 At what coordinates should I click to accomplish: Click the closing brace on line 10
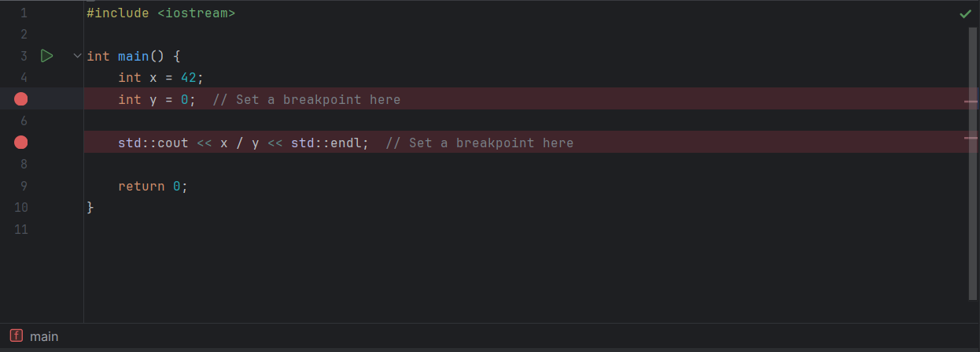(90, 207)
